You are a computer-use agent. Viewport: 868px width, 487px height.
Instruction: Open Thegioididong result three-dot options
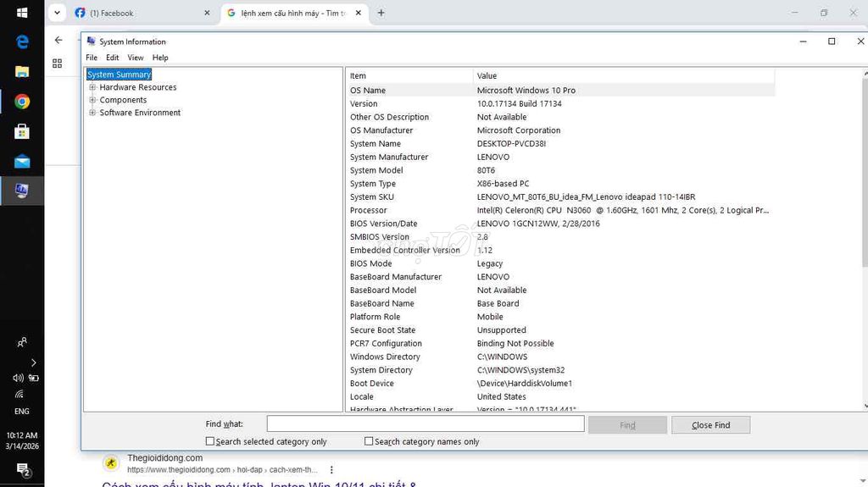click(x=331, y=470)
